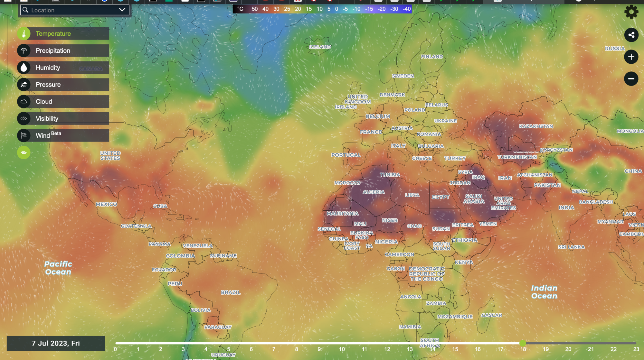Open the 7 Jul 2023 date selector

coord(56,343)
